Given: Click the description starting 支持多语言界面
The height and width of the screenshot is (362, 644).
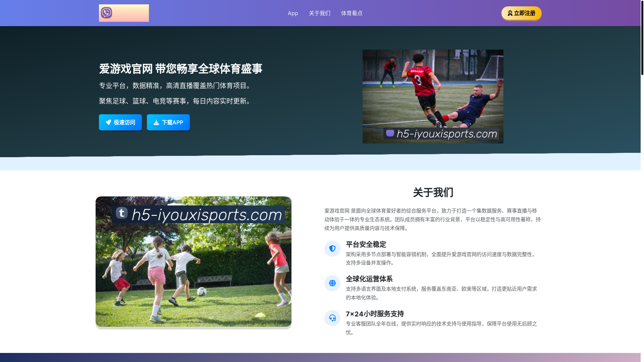Looking at the screenshot, I should [441, 293].
